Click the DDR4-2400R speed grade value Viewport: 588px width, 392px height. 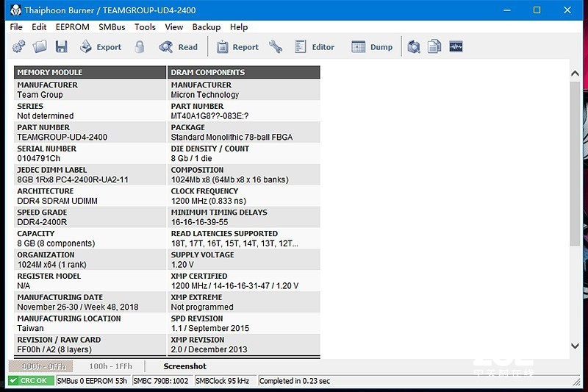(42, 222)
